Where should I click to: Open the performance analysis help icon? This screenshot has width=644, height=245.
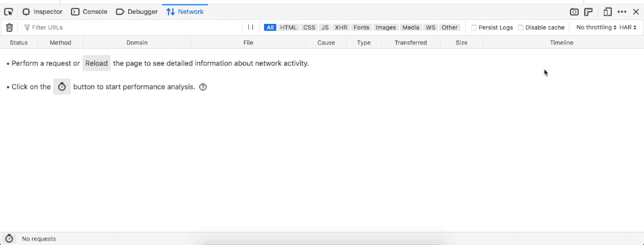tap(203, 87)
